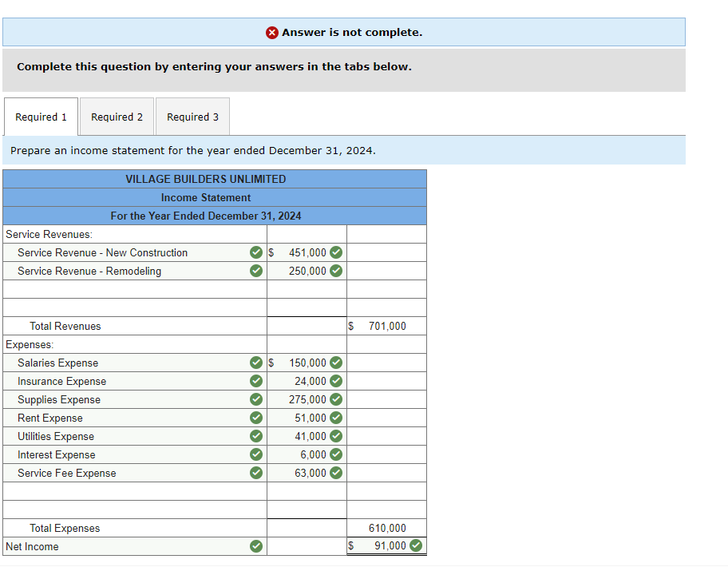Click the 'Answer is not complete.' message
The width and height of the screenshot is (728, 567).
pos(352,33)
